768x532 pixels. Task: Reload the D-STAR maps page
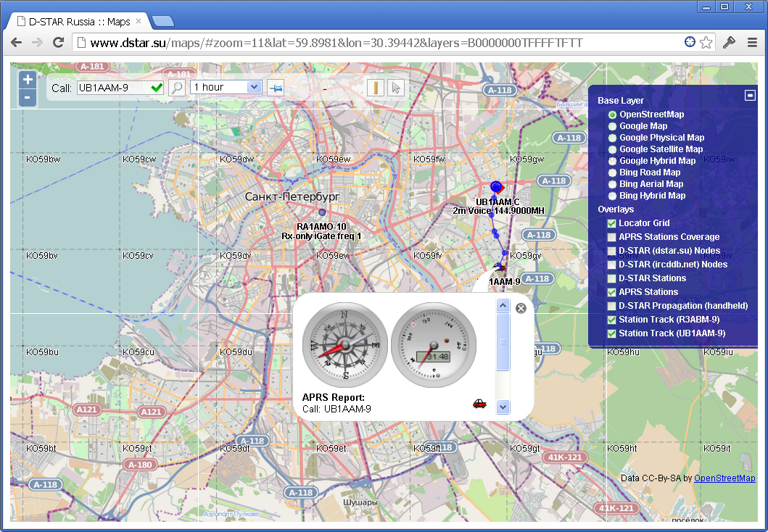click(58, 43)
